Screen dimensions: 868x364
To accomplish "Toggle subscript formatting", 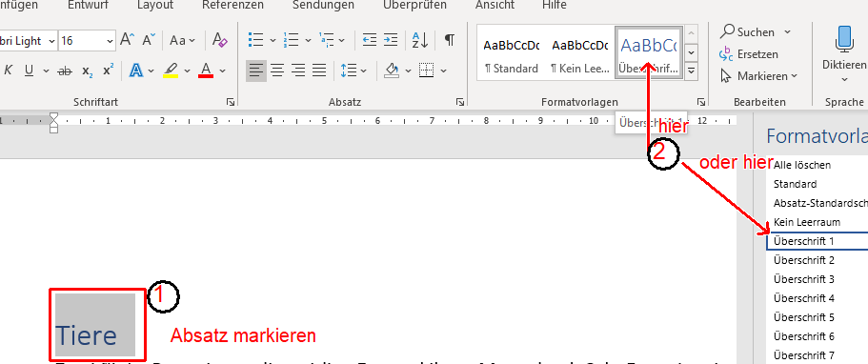I will 87,71.
